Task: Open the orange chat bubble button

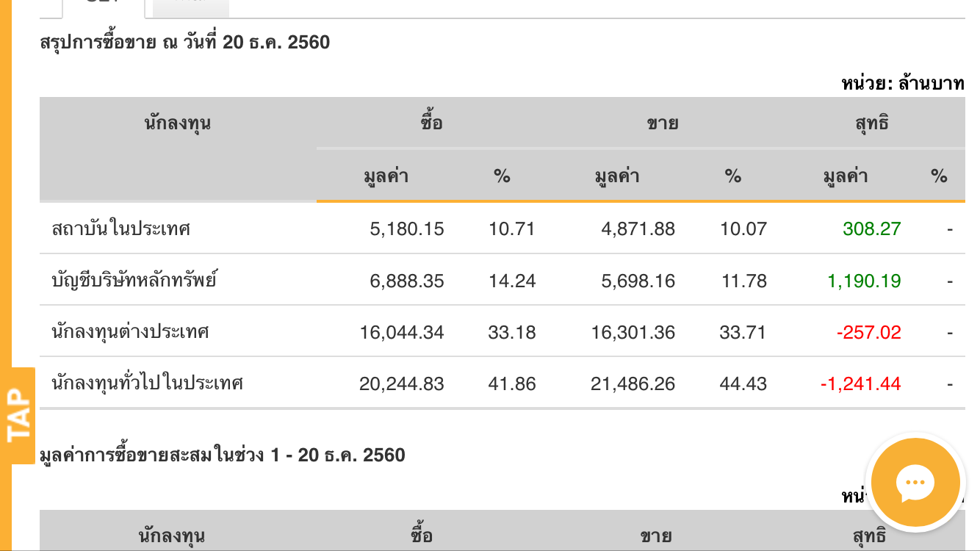Action: click(915, 484)
